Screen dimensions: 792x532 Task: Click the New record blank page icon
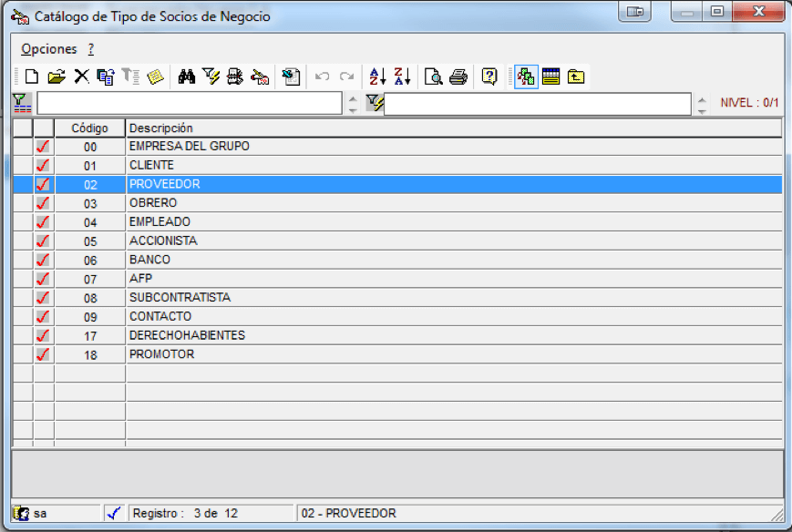tap(32, 77)
